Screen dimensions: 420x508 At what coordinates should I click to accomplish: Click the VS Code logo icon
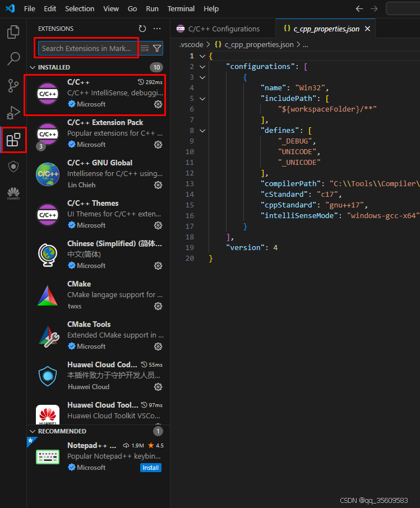[10, 8]
